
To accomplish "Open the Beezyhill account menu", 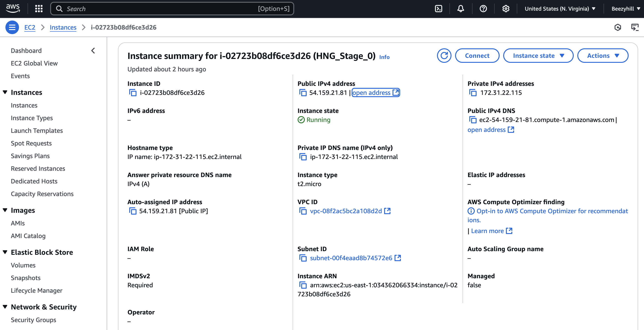I will point(626,9).
